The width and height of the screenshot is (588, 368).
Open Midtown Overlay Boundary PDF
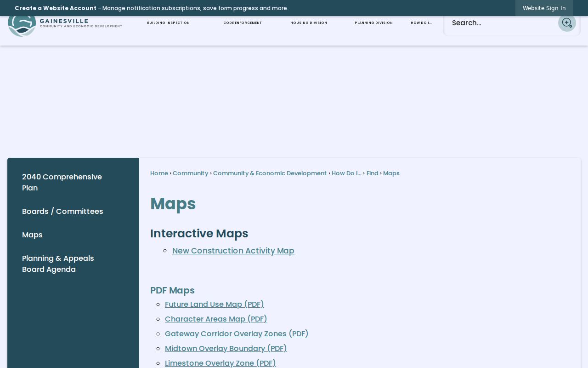pos(226,348)
